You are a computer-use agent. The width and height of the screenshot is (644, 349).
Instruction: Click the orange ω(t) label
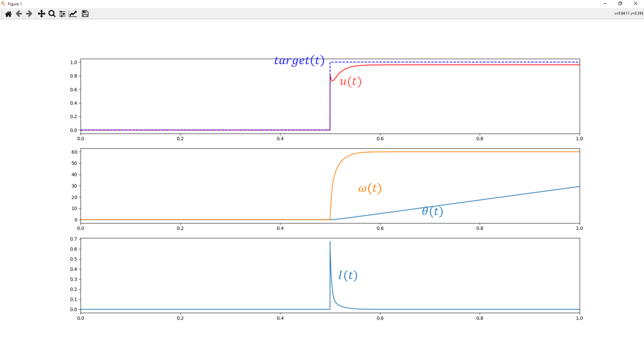tap(369, 189)
